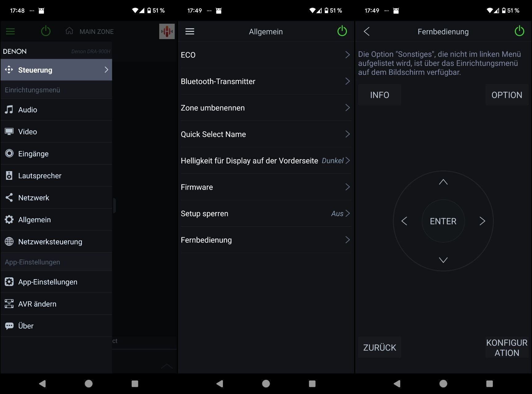Open Fernbedienung in the Allgemein list
This screenshot has width=532, height=394.
(266, 240)
